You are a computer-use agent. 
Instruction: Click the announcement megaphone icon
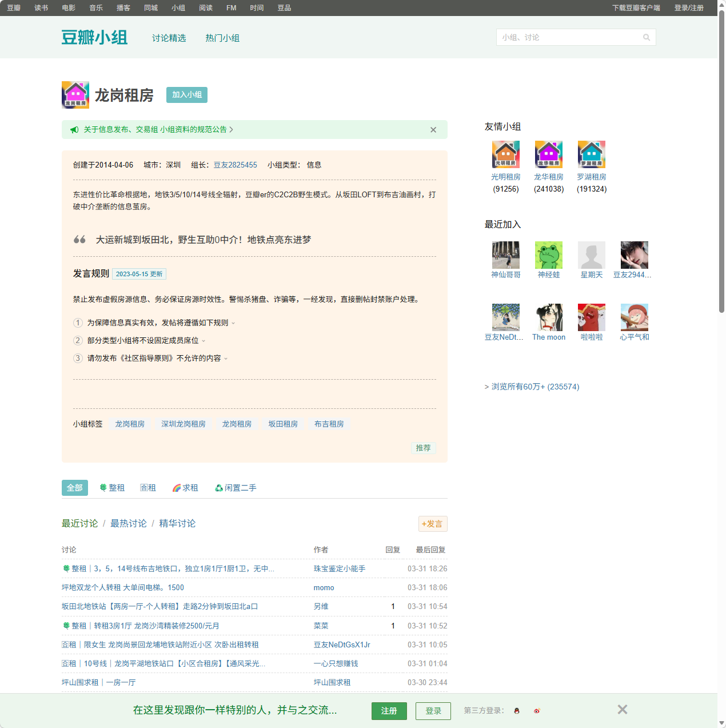pyautogui.click(x=74, y=129)
